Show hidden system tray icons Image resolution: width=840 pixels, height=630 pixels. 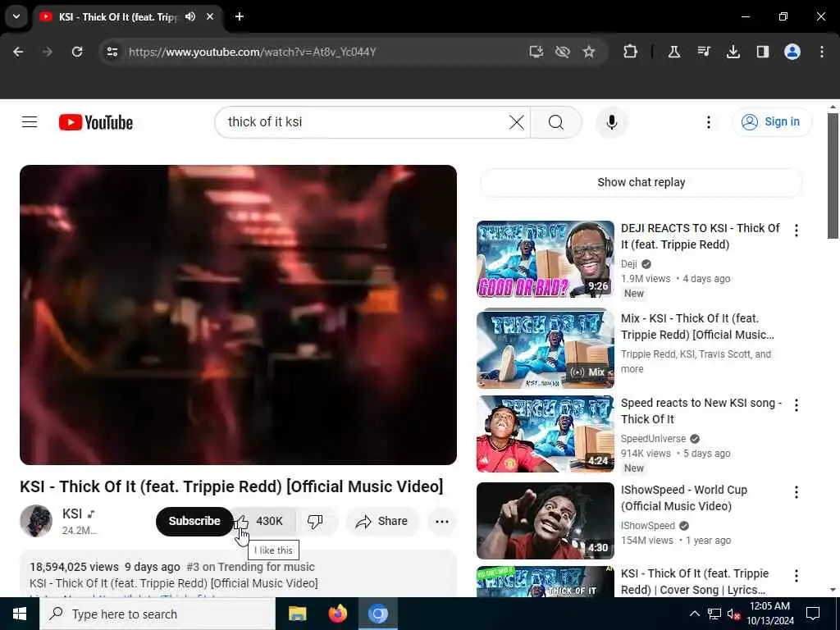point(694,614)
